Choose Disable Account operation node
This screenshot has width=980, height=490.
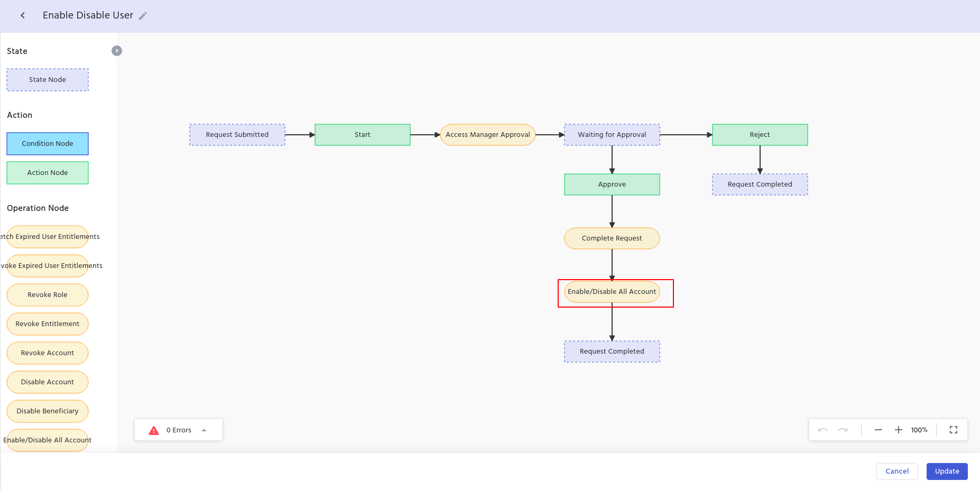pos(48,382)
